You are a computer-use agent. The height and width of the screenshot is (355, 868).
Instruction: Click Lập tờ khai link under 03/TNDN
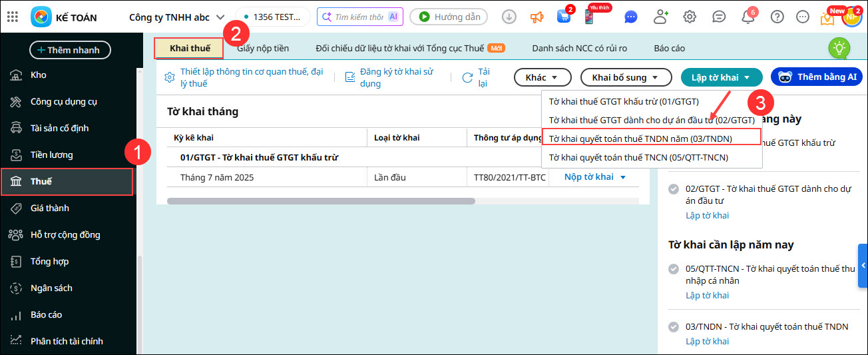pos(707,341)
